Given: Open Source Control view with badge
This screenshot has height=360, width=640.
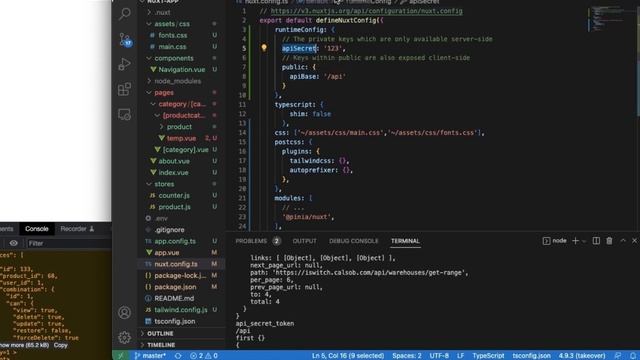Looking at the screenshot, I should click(125, 40).
